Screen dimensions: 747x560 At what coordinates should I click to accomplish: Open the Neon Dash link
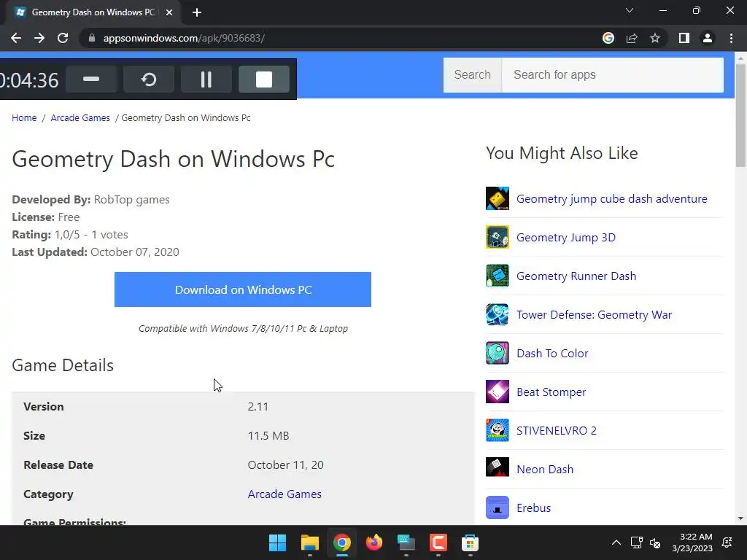545,469
